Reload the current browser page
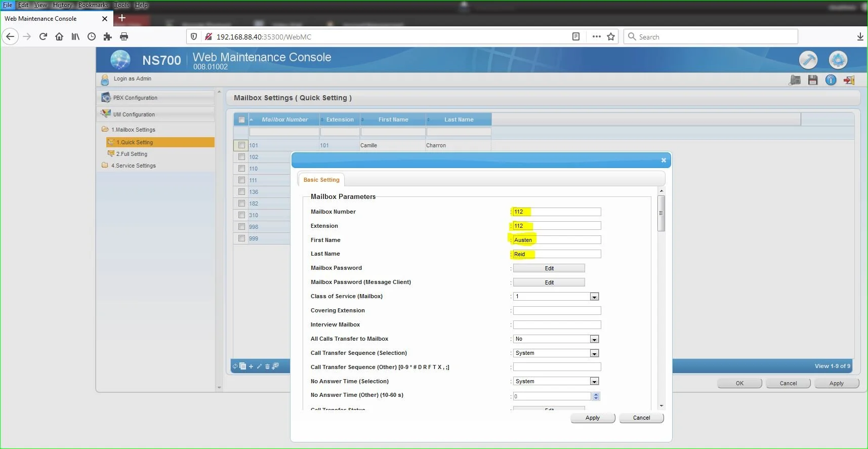 pyautogui.click(x=43, y=36)
